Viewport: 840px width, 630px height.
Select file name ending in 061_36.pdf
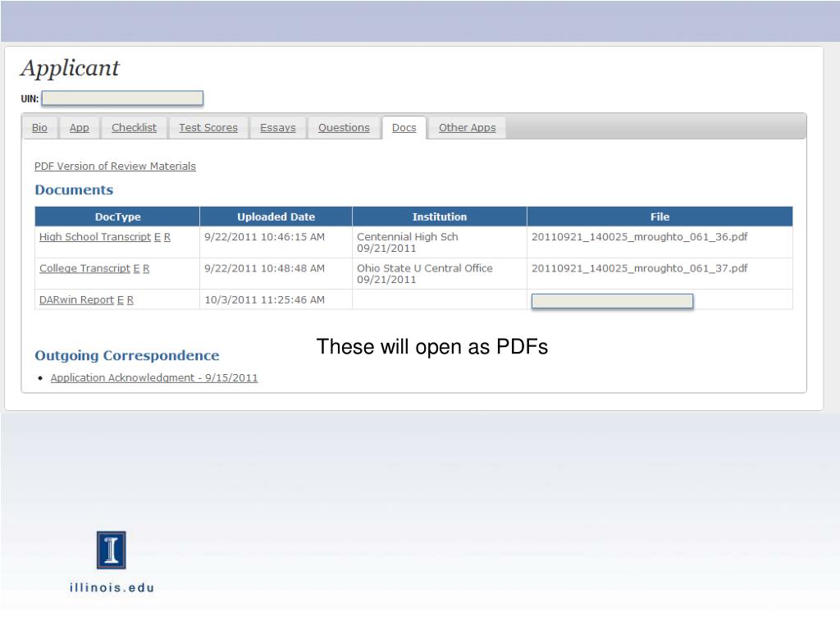(x=640, y=237)
